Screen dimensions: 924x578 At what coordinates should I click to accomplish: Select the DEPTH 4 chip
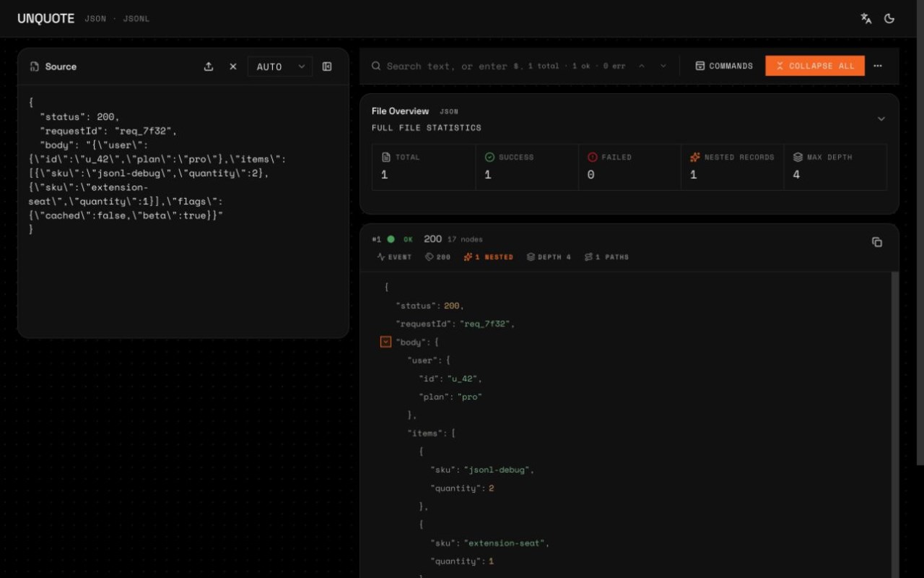[x=549, y=257]
